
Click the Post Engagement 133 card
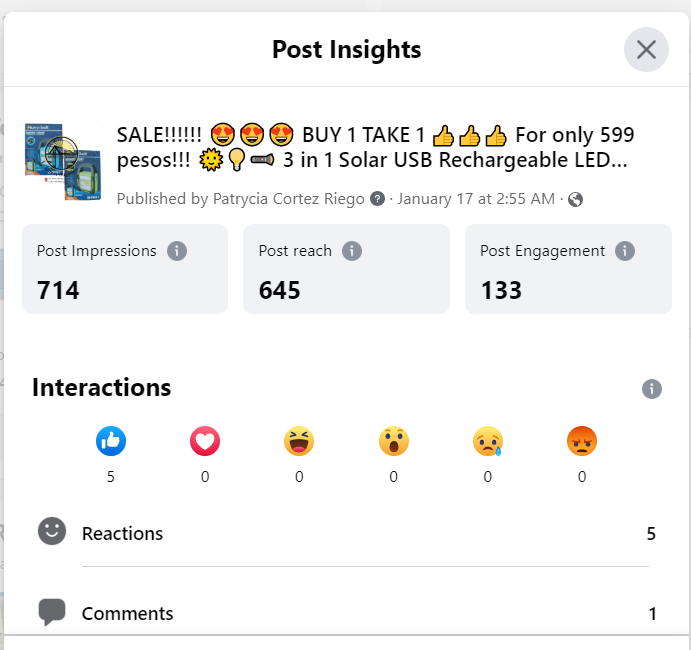[568, 269]
